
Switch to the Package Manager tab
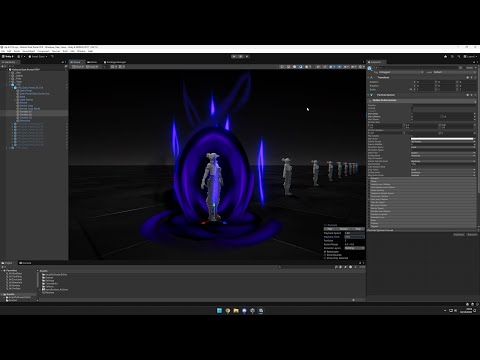115,62
